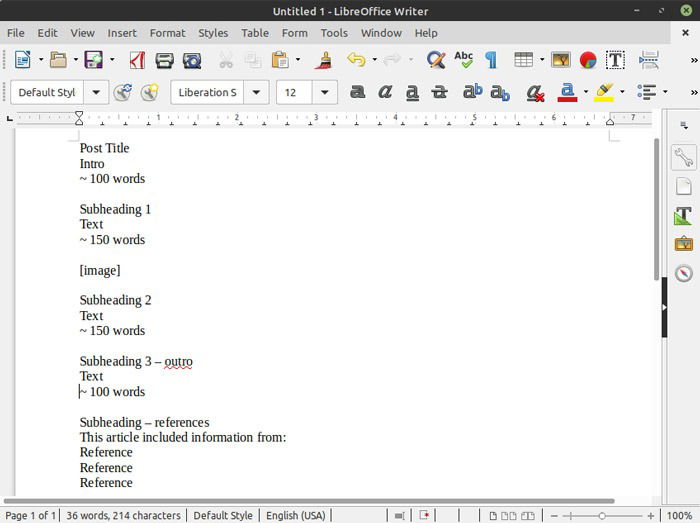Click the word count in status bar
The image size is (700, 523).
point(123,516)
